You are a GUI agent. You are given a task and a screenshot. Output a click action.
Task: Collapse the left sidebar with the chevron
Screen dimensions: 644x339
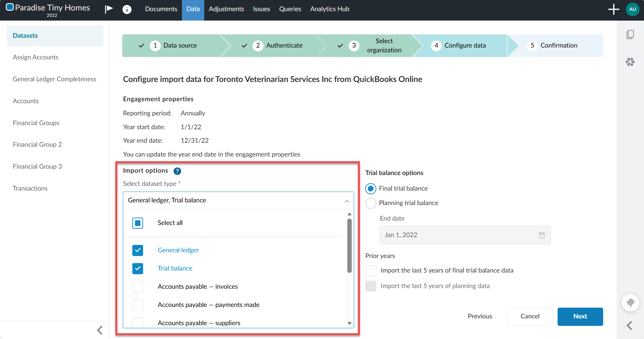100,330
